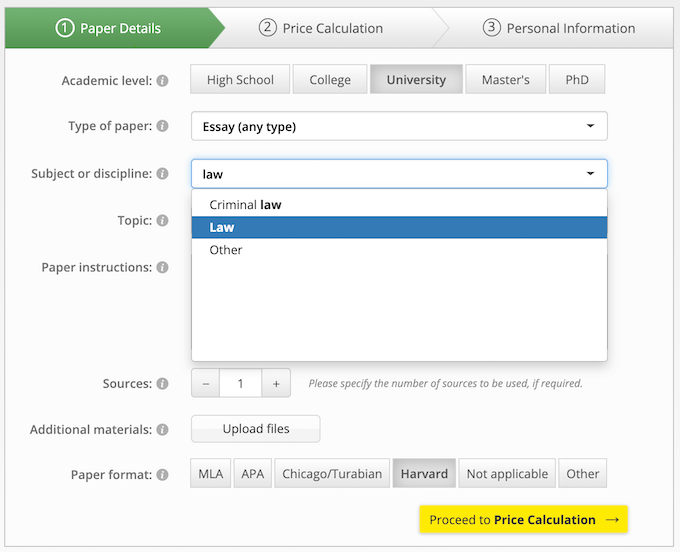Open the Personal Information step tab
The height and width of the screenshot is (552, 680).
coord(559,28)
